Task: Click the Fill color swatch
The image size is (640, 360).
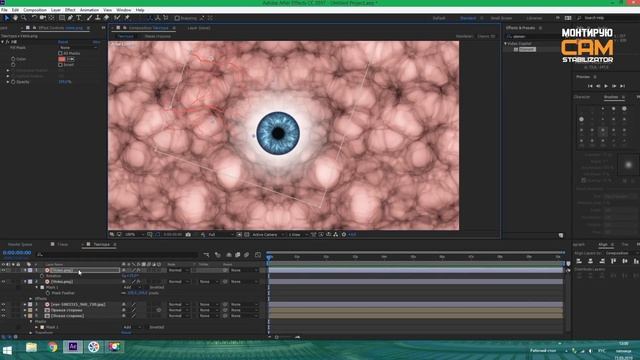Action: coord(62,59)
